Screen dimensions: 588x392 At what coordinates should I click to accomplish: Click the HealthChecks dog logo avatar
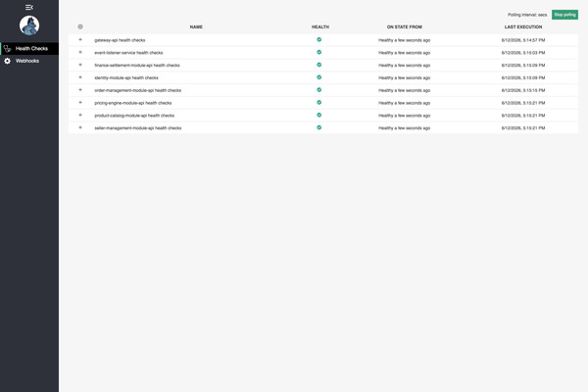29,25
